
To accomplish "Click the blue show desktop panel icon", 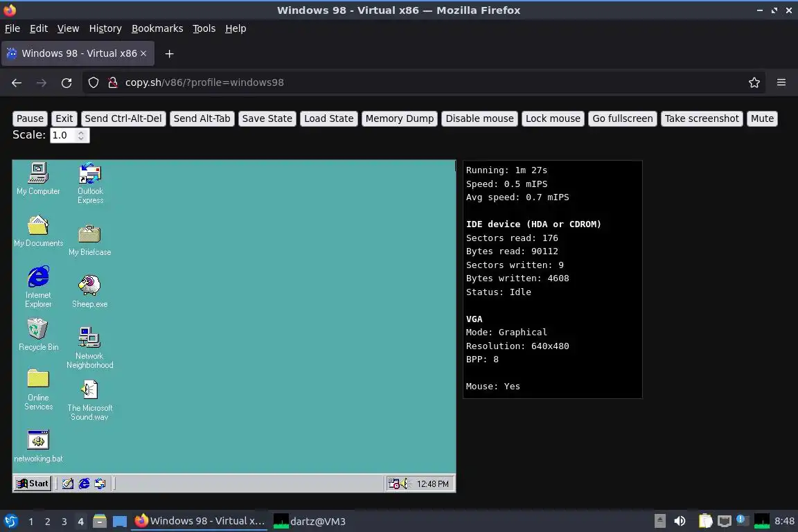I will tap(120, 521).
